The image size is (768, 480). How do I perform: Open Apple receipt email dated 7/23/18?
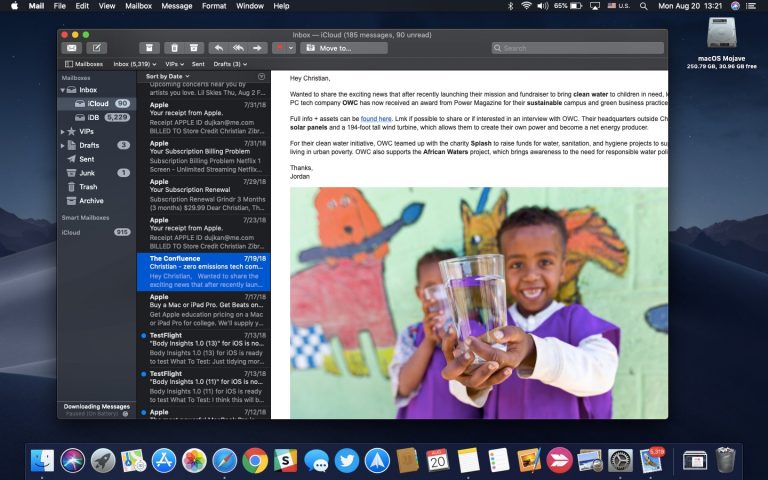pos(204,233)
